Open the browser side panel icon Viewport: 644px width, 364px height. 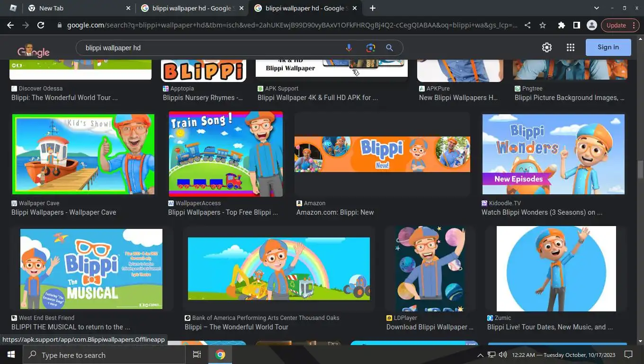coord(576,25)
